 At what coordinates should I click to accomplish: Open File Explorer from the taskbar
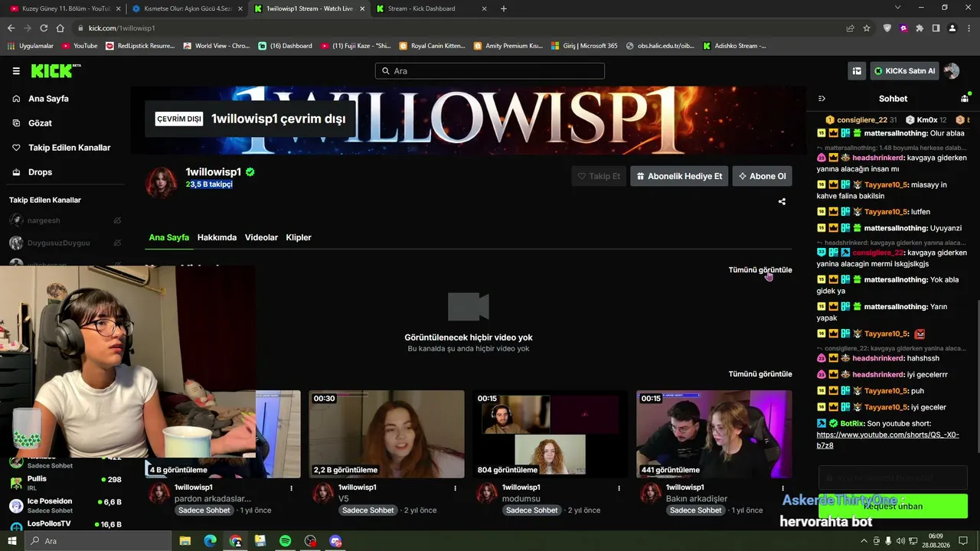185,541
